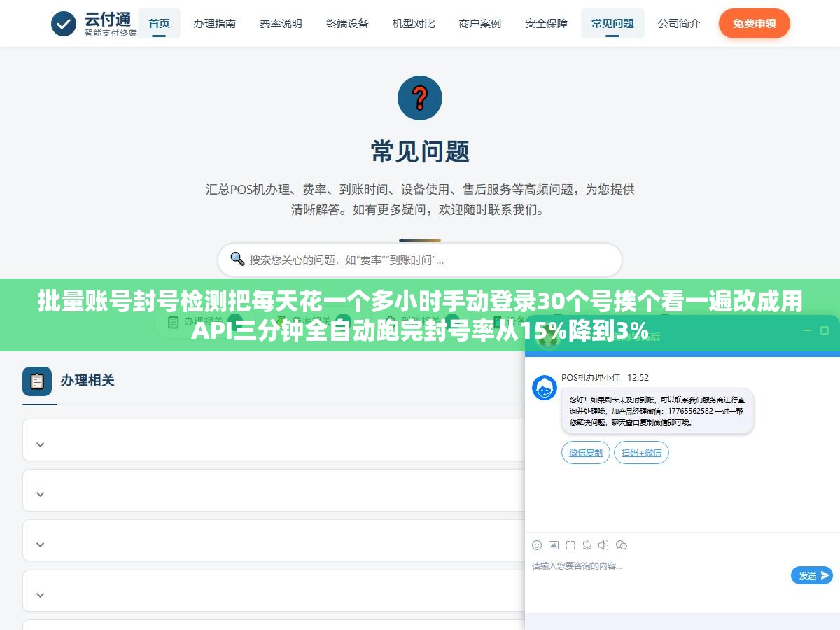Expand the second FAQ row under 办理相关
The width and height of the screenshot is (840, 630).
point(273,491)
